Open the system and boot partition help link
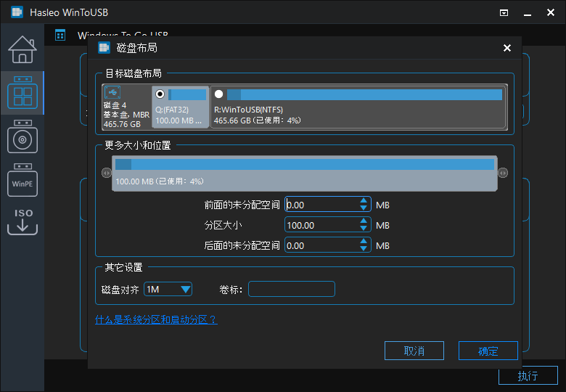 156,319
